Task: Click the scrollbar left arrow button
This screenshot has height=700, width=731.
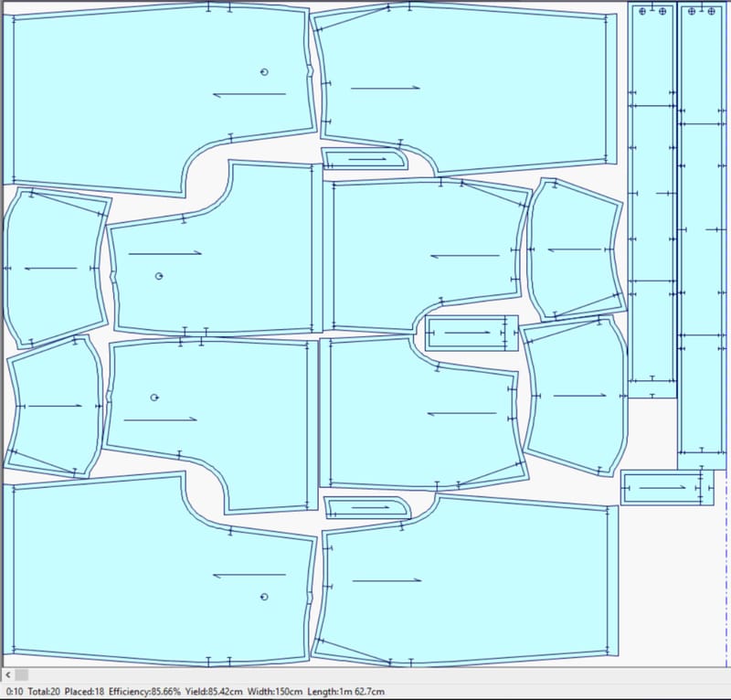Action: coord(8,674)
